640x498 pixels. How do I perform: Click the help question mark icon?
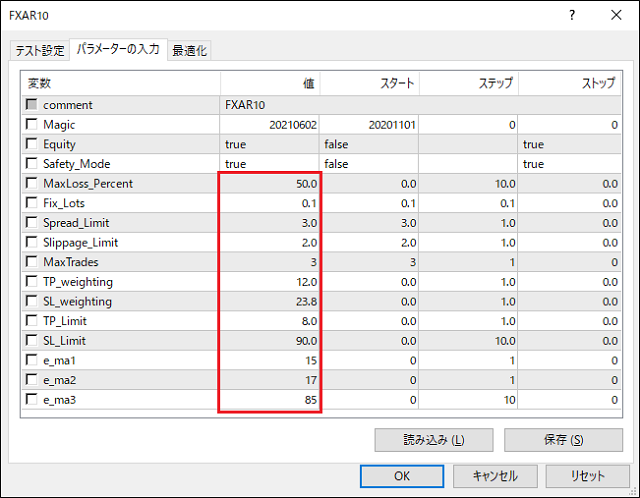click(x=572, y=16)
